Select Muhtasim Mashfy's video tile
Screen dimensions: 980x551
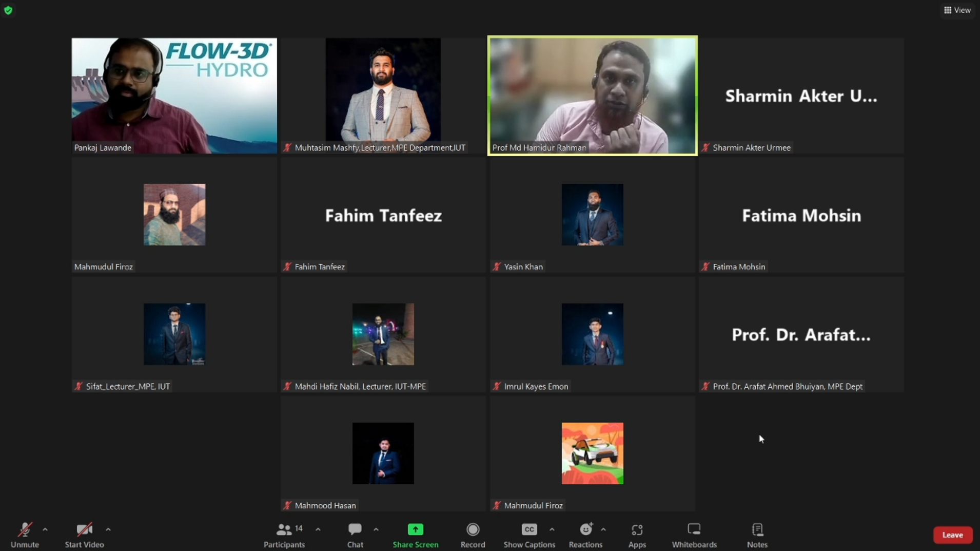coord(383,96)
